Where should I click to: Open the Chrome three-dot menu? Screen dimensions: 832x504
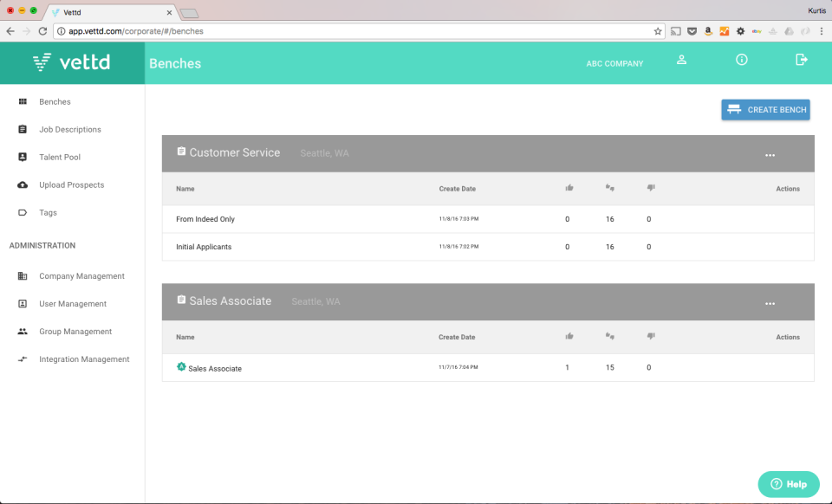point(822,31)
